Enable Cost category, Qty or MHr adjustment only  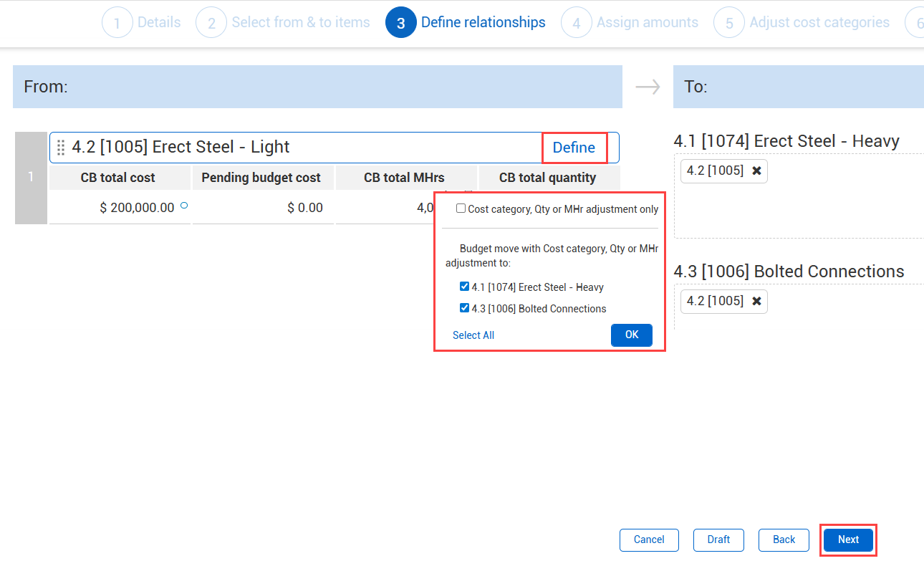[x=461, y=208]
